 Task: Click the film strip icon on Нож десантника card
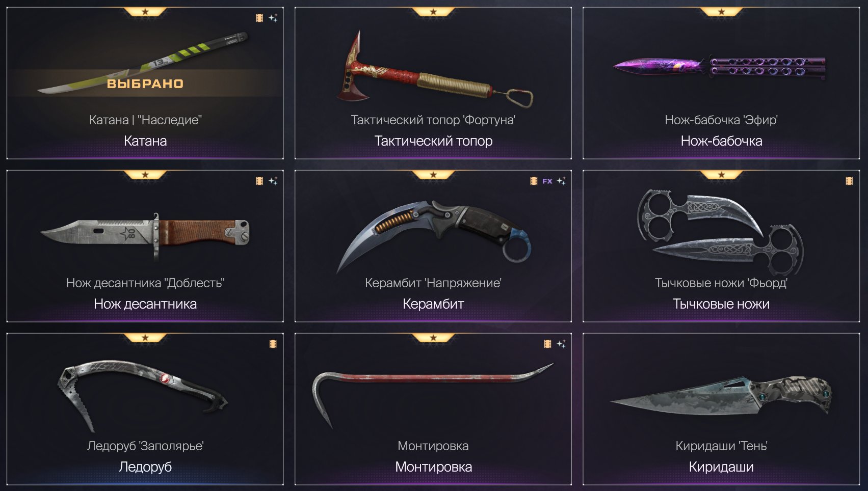coord(259,181)
